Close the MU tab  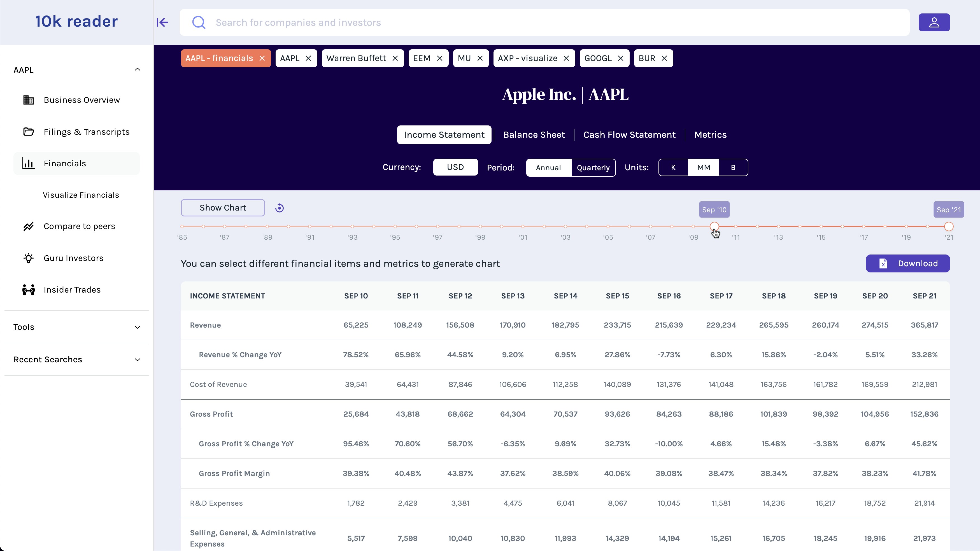coord(480,58)
